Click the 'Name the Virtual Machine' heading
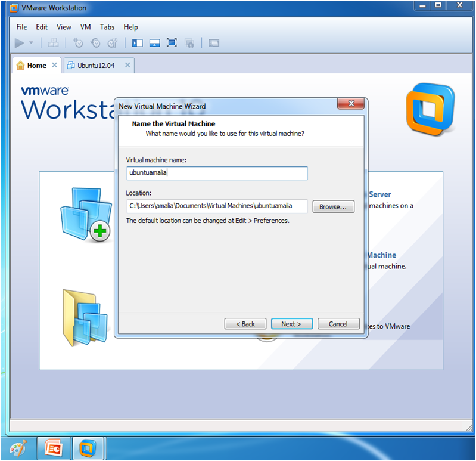Viewport: 476px width, 461px height. pyautogui.click(x=173, y=124)
